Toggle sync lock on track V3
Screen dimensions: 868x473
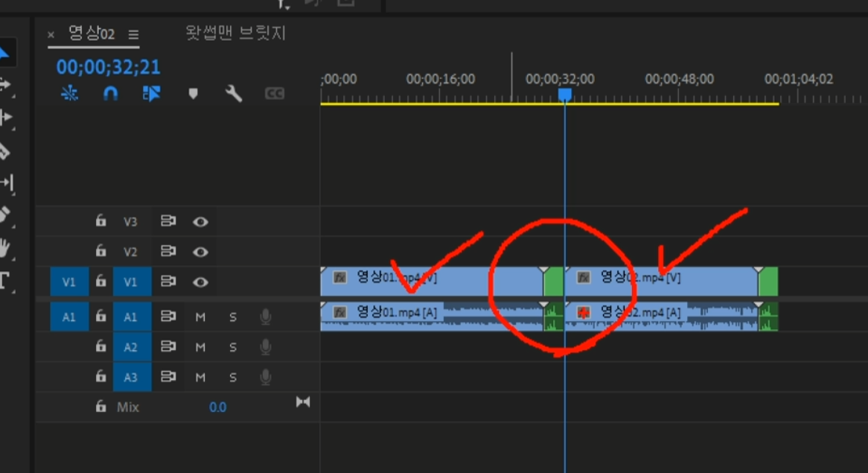pyautogui.click(x=167, y=221)
